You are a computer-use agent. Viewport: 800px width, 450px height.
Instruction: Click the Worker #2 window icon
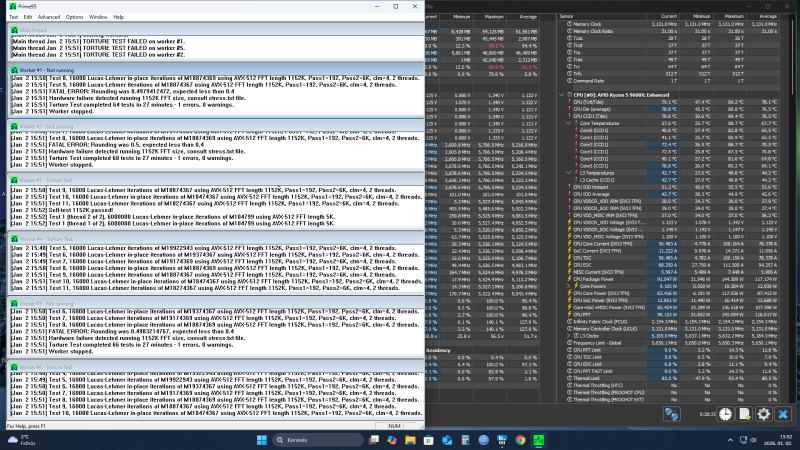(x=14, y=126)
